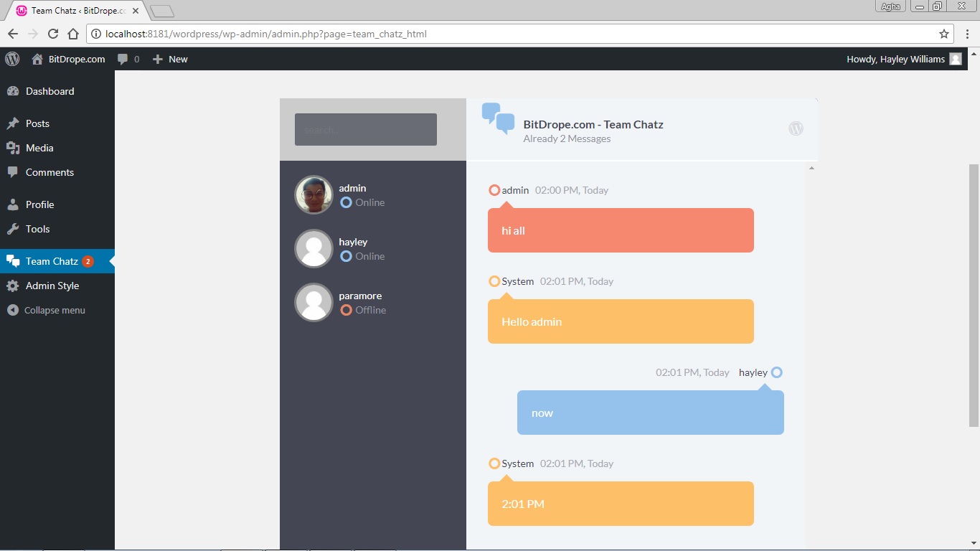The height and width of the screenshot is (551, 980).
Task: Close the Team Chatz browser tab
Action: pos(136,11)
